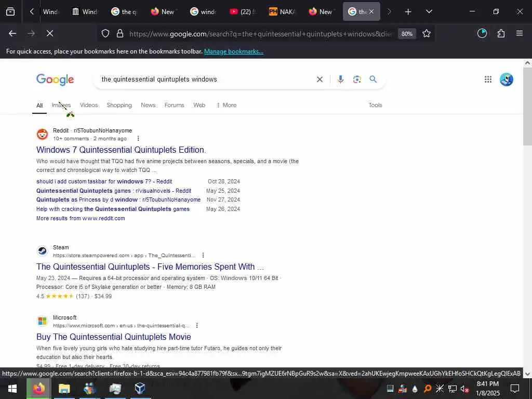532x399 pixels.
Task: Click the page vertical scrollbar thumb
Action: point(527,106)
